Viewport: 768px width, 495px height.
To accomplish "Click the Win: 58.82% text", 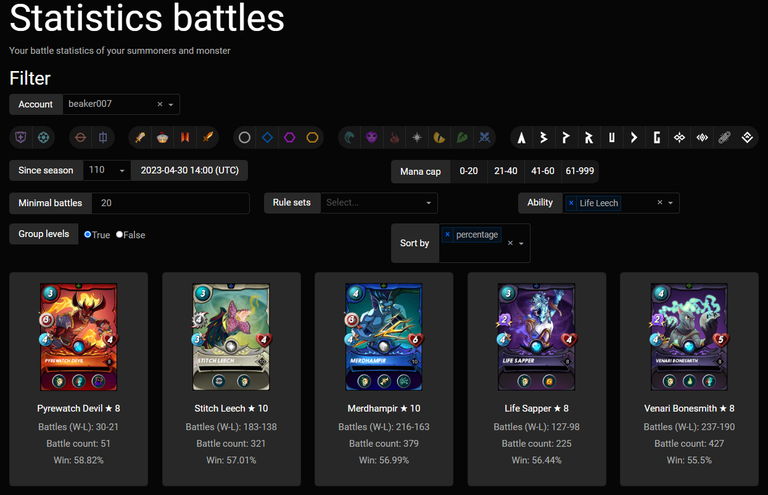I will tap(78, 460).
